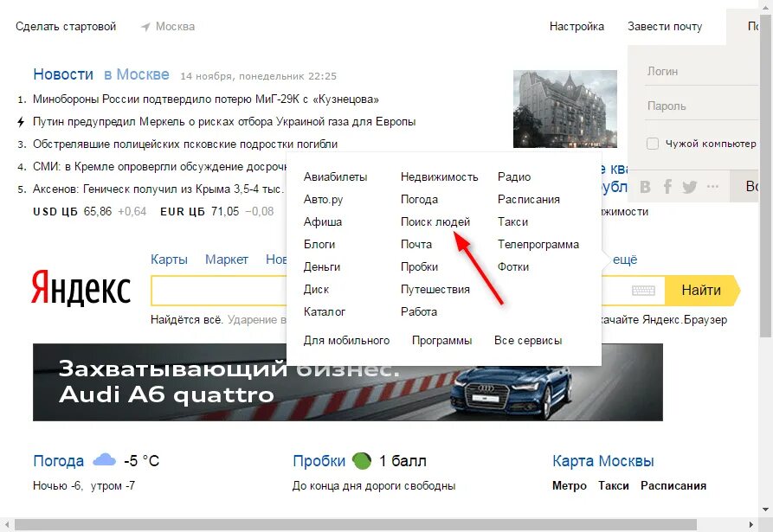Expand the ещё services dropdown
This screenshot has height=532, width=773.
[x=625, y=260]
